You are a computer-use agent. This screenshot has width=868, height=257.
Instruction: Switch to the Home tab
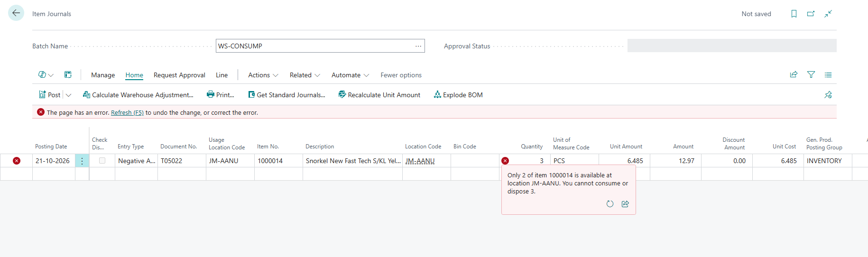click(134, 75)
